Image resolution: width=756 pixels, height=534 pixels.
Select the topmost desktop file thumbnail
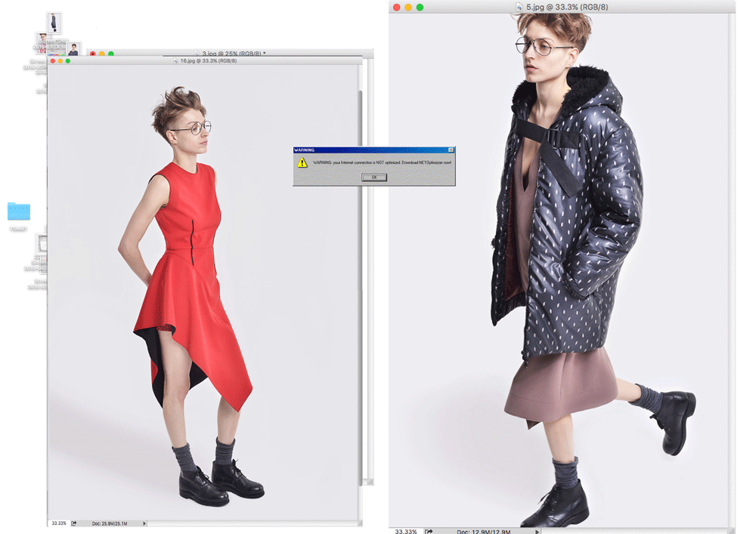click(x=54, y=21)
